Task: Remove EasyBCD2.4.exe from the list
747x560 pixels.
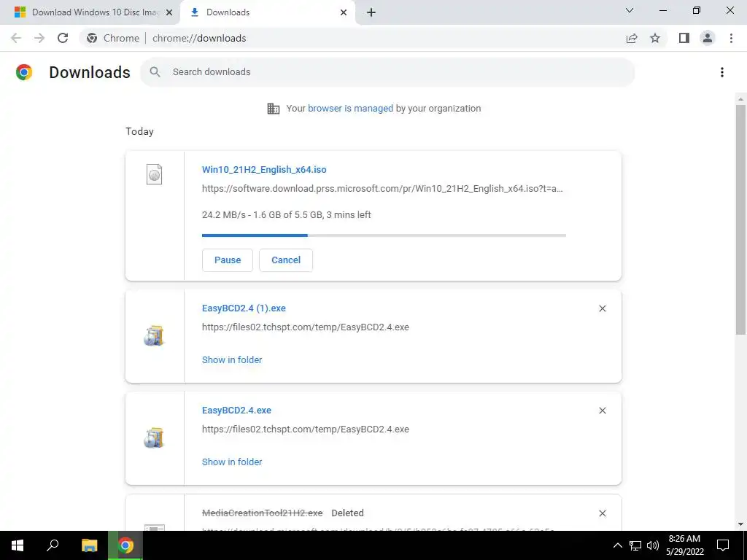Action: click(x=602, y=411)
